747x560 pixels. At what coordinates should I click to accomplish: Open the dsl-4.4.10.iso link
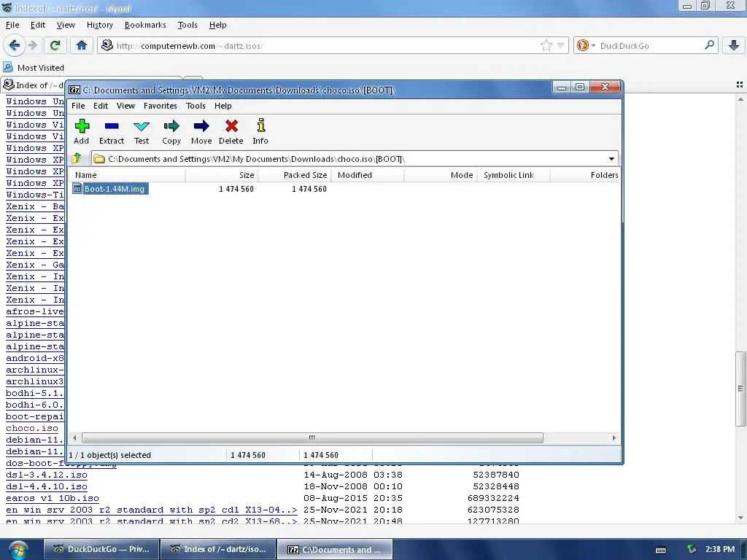[47, 486]
